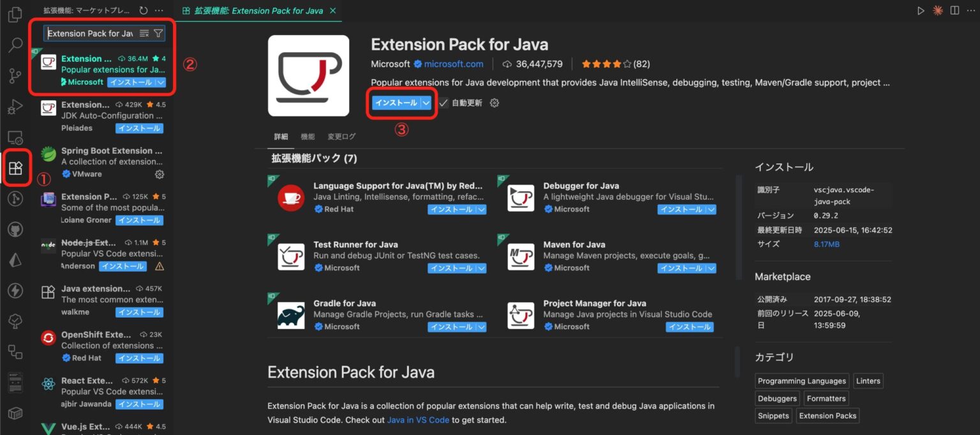Open the Search view

tap(15, 45)
